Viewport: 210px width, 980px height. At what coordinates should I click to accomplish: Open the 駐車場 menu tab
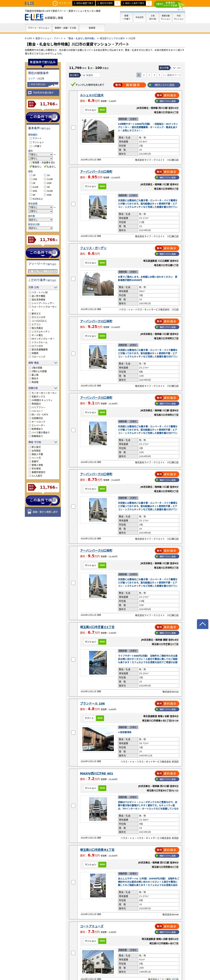(92, 28)
